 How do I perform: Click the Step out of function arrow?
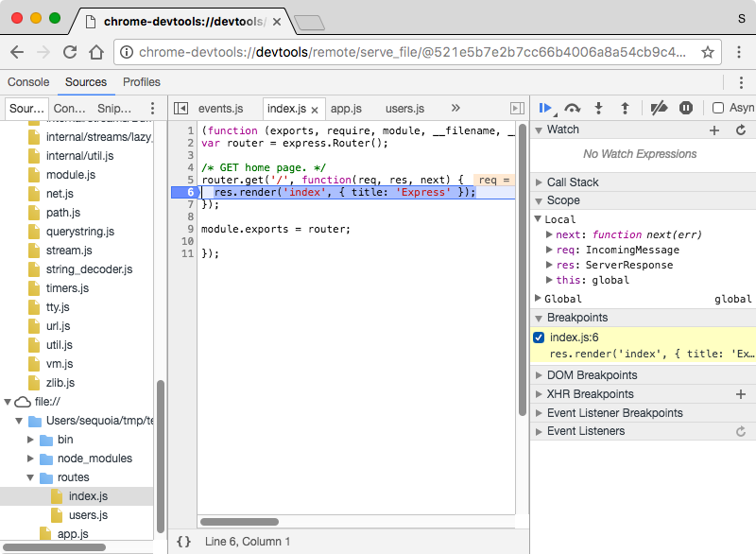[x=625, y=108]
